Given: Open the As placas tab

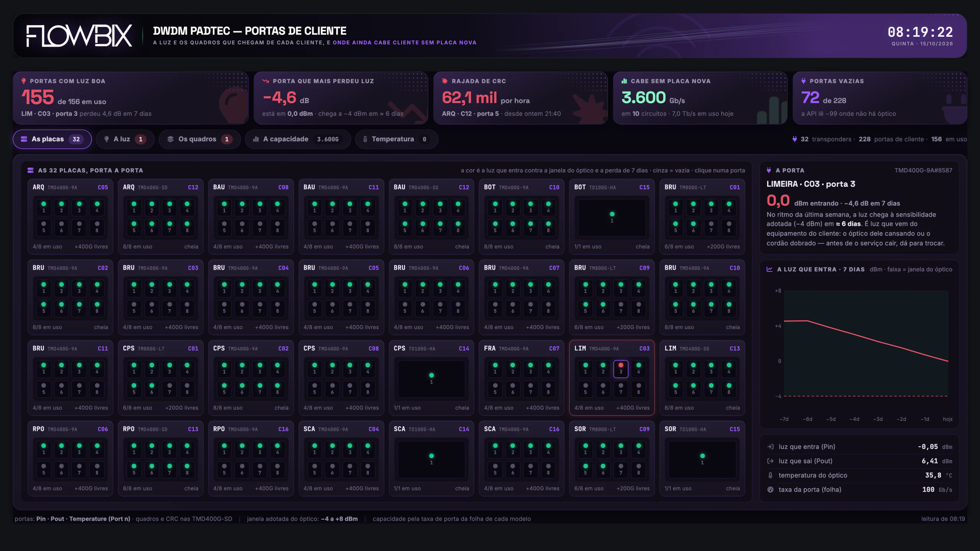Looking at the screenshot, I should click(52, 139).
